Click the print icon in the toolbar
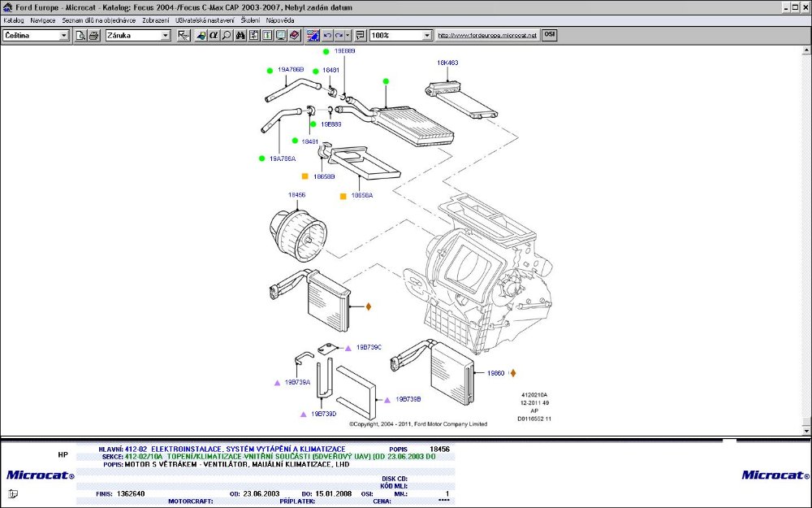This screenshot has width=812, height=508. (x=93, y=36)
